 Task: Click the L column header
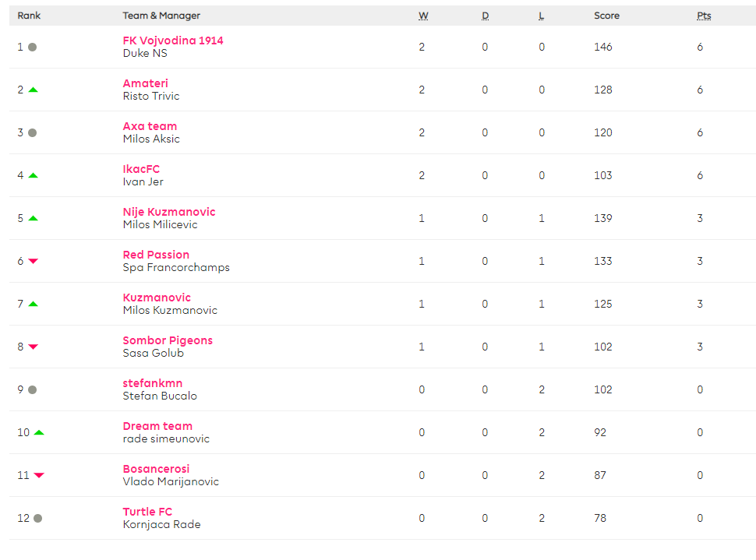tap(542, 16)
